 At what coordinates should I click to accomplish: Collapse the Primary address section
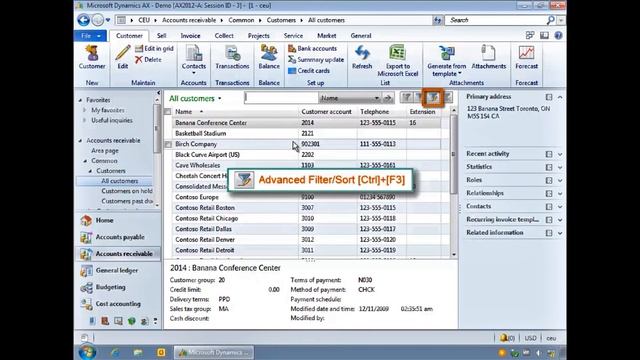tap(560, 97)
